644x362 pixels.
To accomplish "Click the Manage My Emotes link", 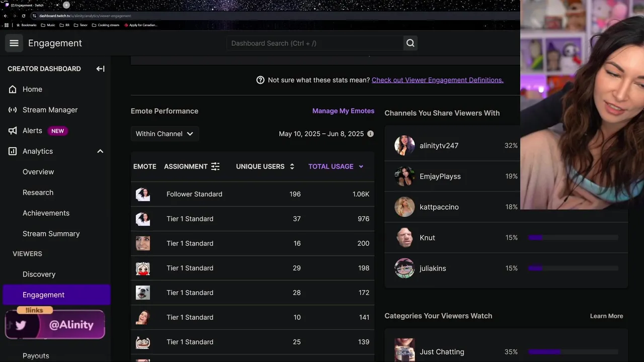I will point(343,111).
